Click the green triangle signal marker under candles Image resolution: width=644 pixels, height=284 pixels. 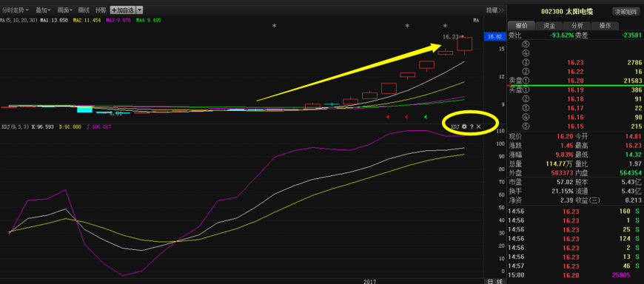(425, 117)
